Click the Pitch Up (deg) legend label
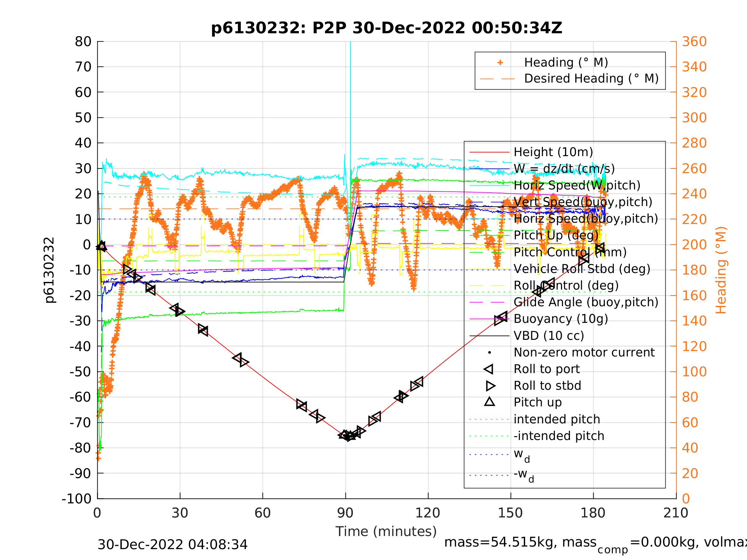This screenshot has width=747, height=560. click(556, 235)
